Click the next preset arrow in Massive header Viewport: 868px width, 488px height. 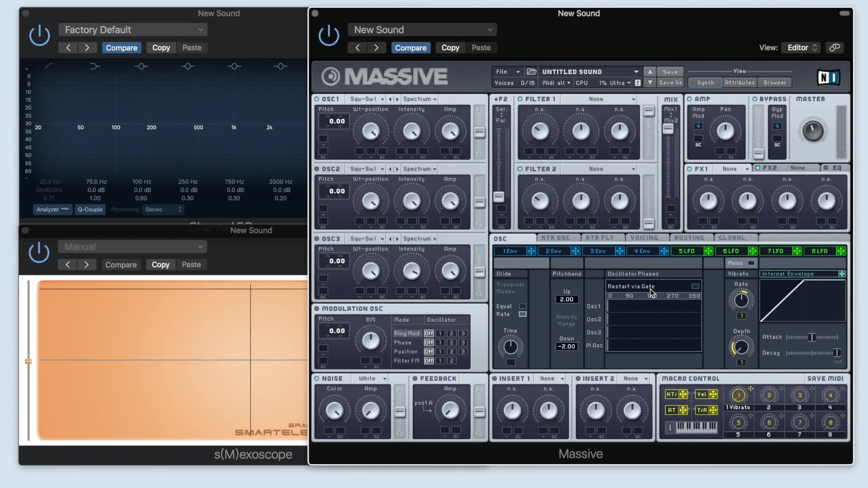[x=376, y=47]
